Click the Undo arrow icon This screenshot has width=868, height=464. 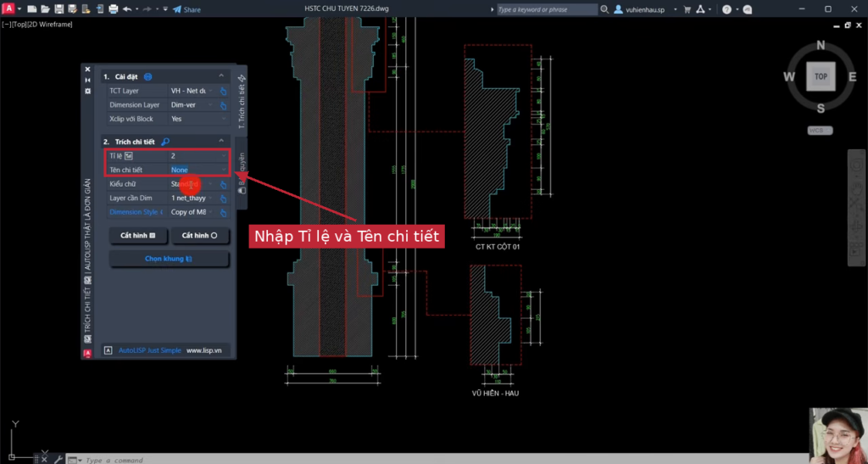click(x=127, y=9)
